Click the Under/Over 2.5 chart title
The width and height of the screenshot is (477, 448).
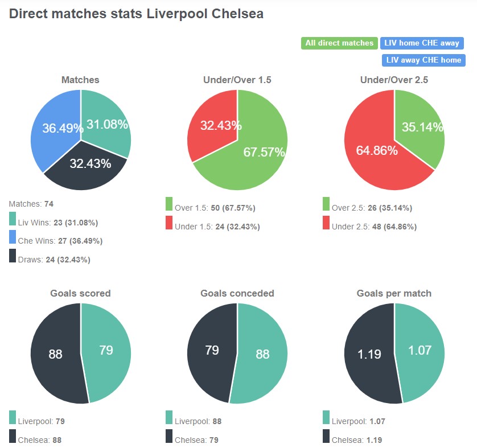[x=396, y=80]
